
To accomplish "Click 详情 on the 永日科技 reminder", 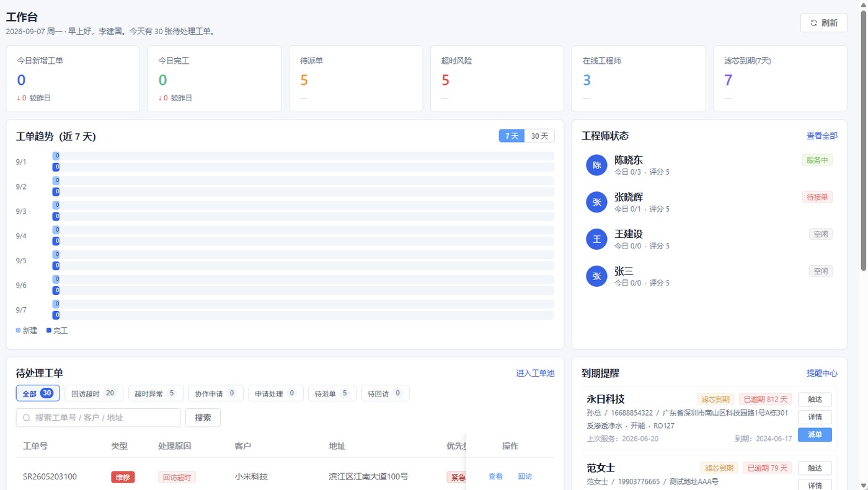I will point(815,417).
